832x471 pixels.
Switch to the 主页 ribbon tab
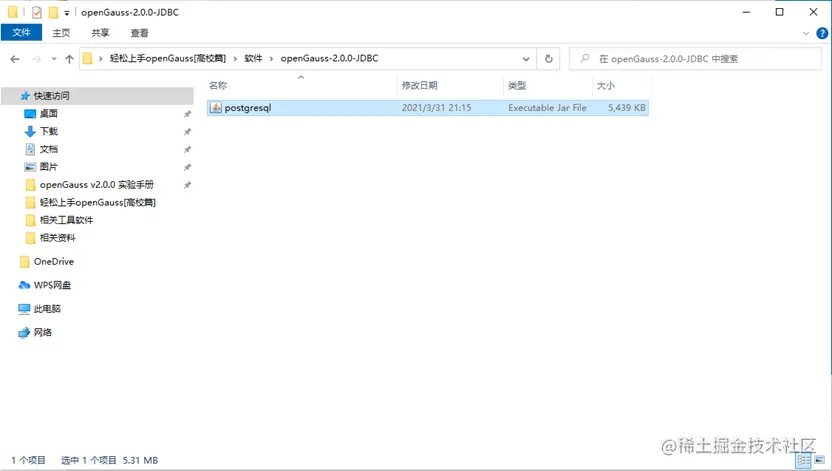[x=61, y=33]
